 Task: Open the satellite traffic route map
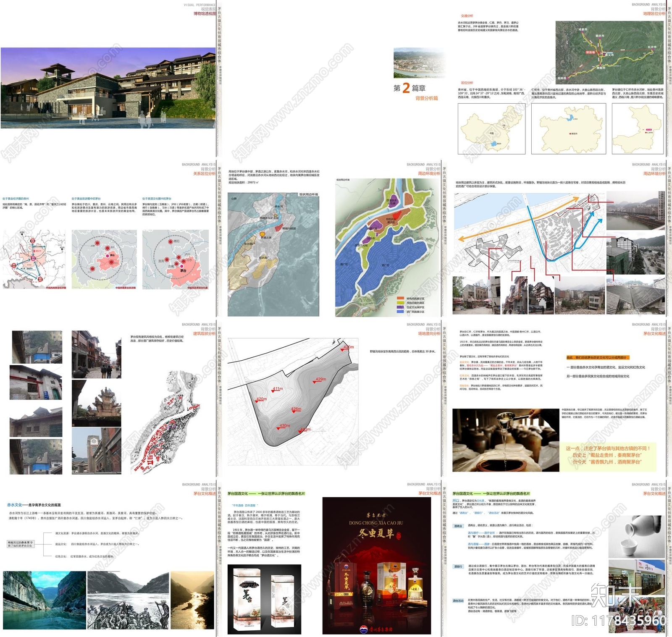tap(610, 53)
